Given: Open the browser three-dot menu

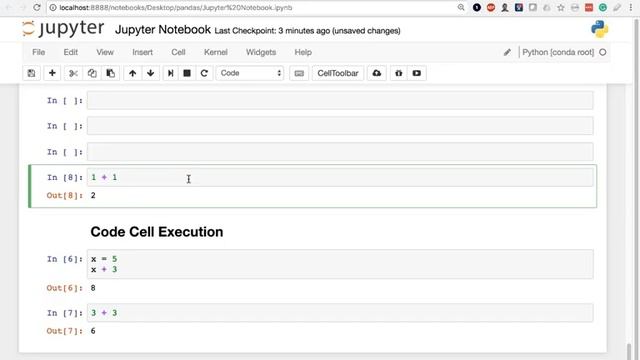Looking at the screenshot, I should point(631,7).
